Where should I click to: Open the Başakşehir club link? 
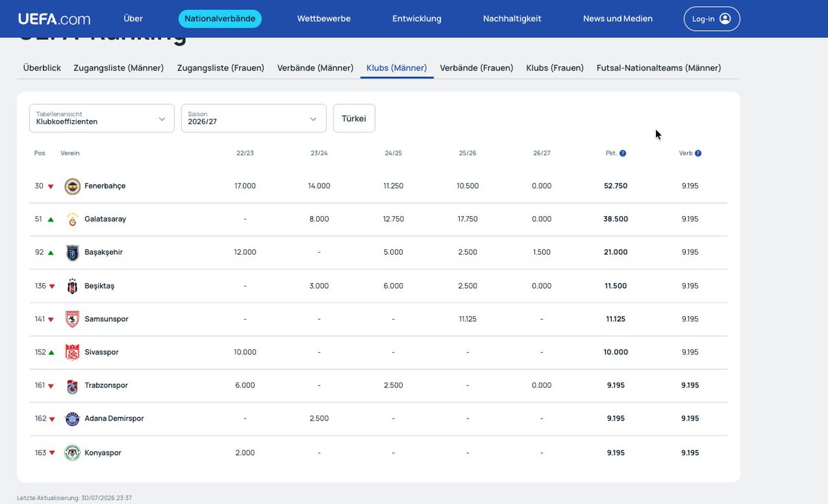(x=104, y=252)
